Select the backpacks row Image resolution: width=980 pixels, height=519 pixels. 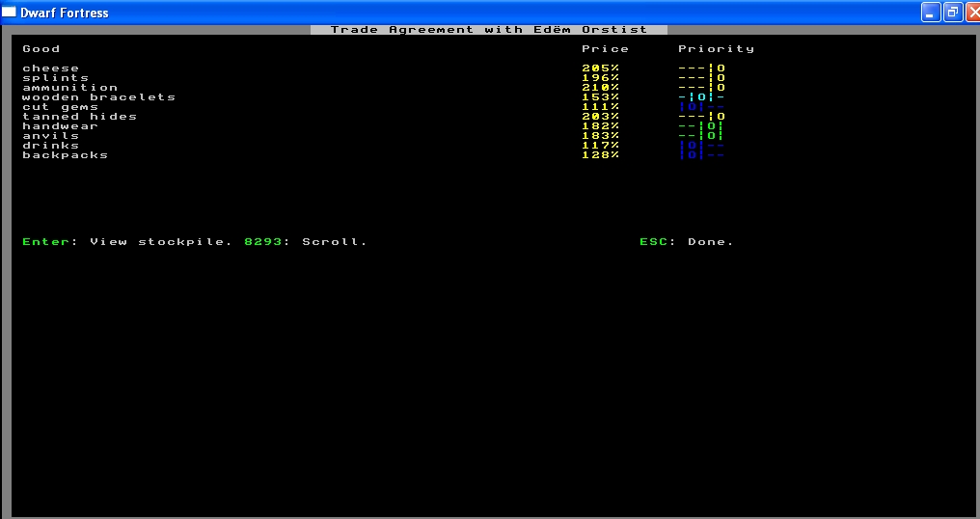click(x=65, y=155)
